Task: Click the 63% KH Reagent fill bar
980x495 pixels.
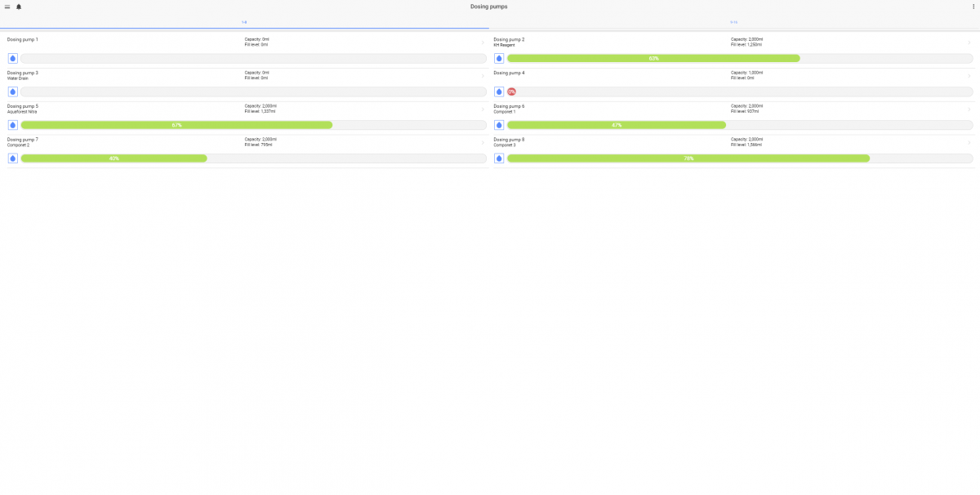Action: [x=653, y=58]
